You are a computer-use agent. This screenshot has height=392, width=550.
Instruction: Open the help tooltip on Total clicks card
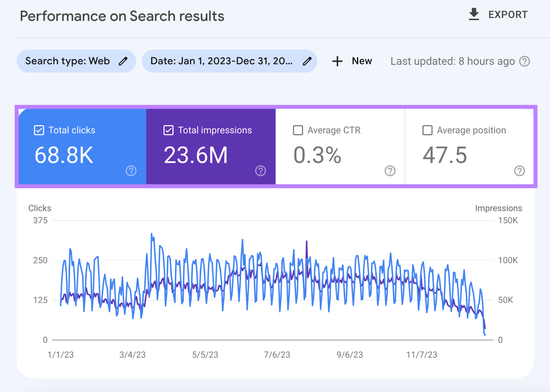pos(131,171)
